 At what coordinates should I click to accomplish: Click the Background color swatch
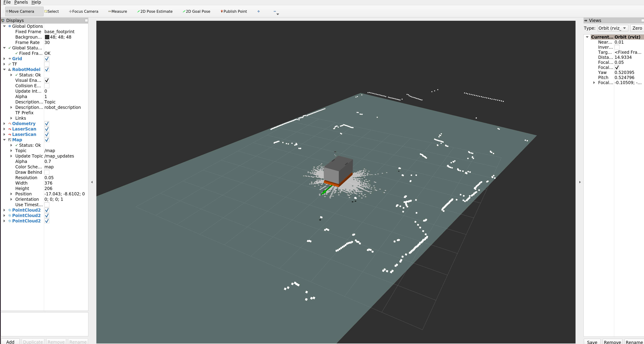click(x=47, y=37)
